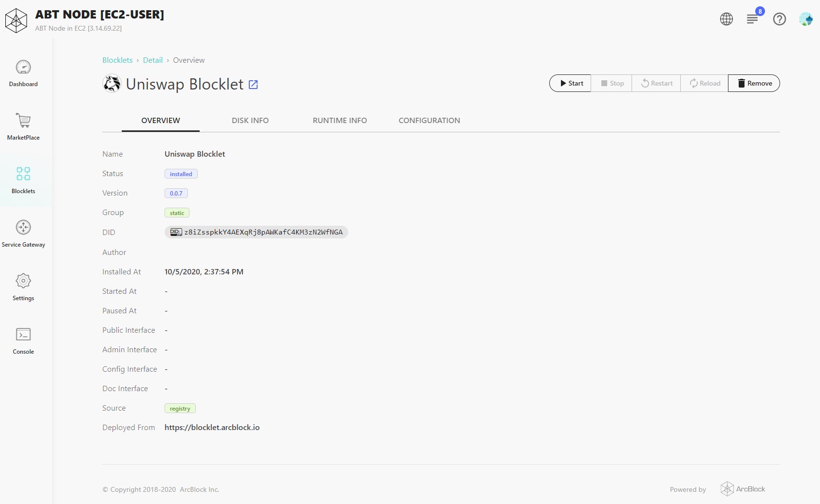Click the language globe icon
Screen dimensions: 820x504
726,19
